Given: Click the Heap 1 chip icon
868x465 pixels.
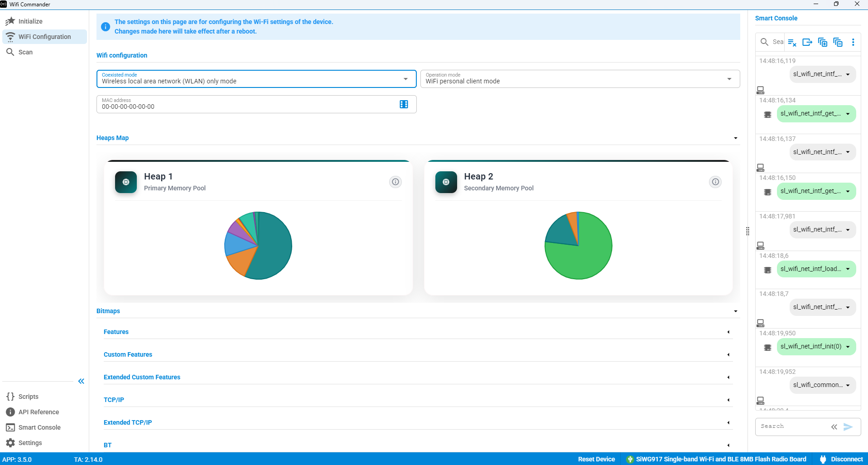Looking at the screenshot, I should tap(126, 182).
